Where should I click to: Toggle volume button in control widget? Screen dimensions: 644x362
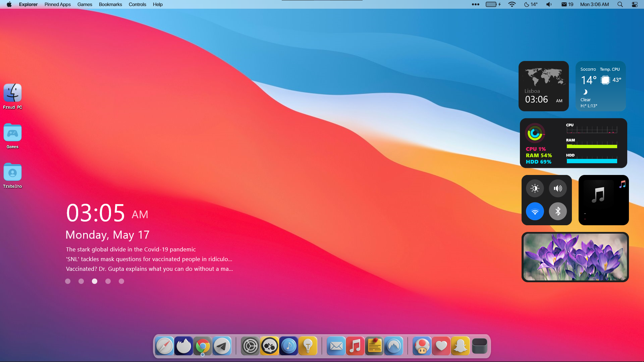click(558, 188)
